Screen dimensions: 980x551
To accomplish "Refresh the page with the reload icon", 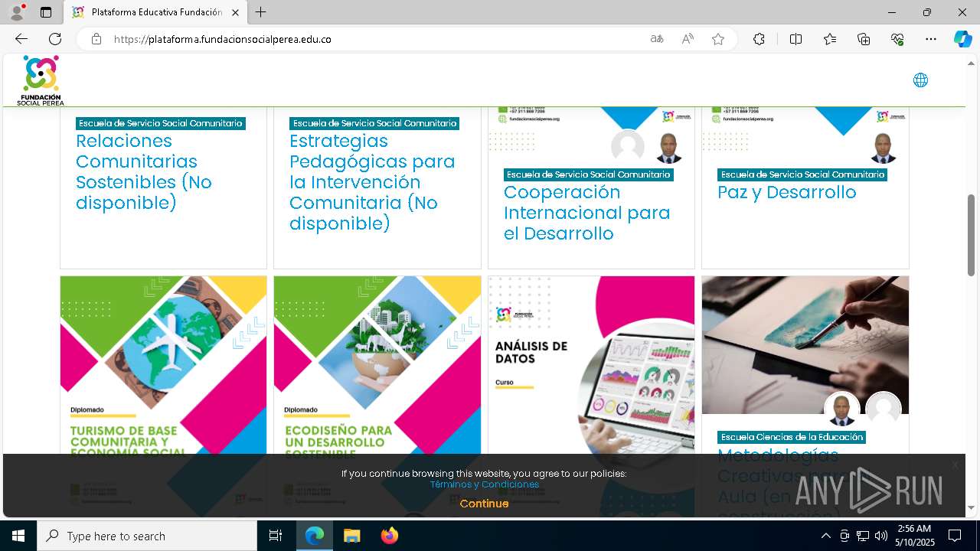I will click(x=55, y=39).
